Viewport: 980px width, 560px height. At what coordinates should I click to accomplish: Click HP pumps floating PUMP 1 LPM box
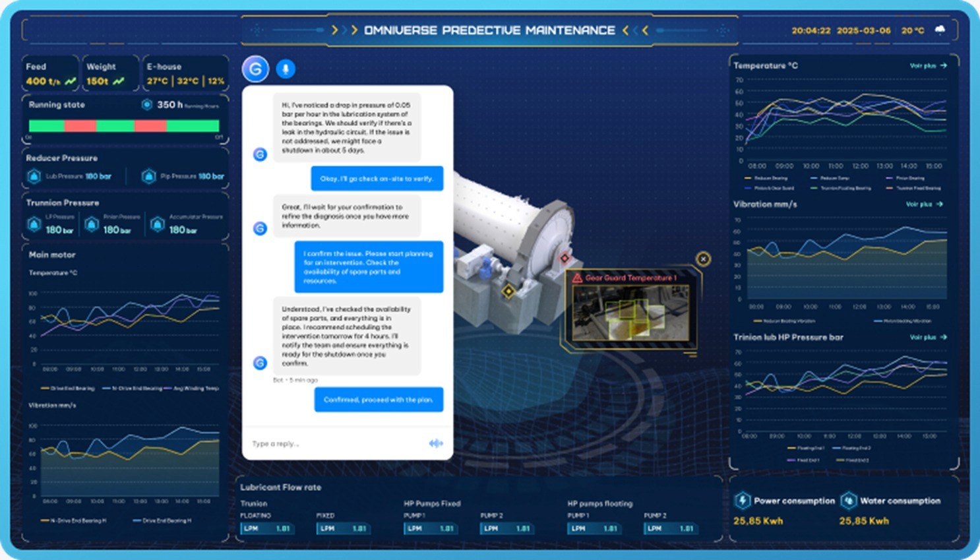(x=595, y=528)
